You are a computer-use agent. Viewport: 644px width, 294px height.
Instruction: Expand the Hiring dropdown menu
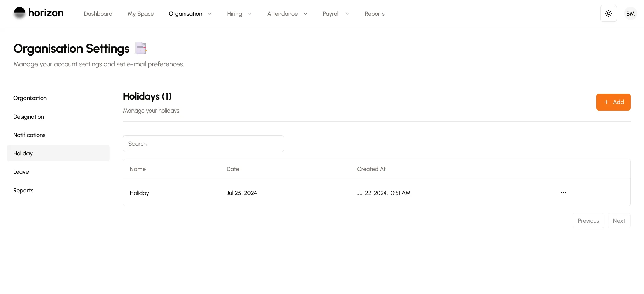tap(239, 14)
